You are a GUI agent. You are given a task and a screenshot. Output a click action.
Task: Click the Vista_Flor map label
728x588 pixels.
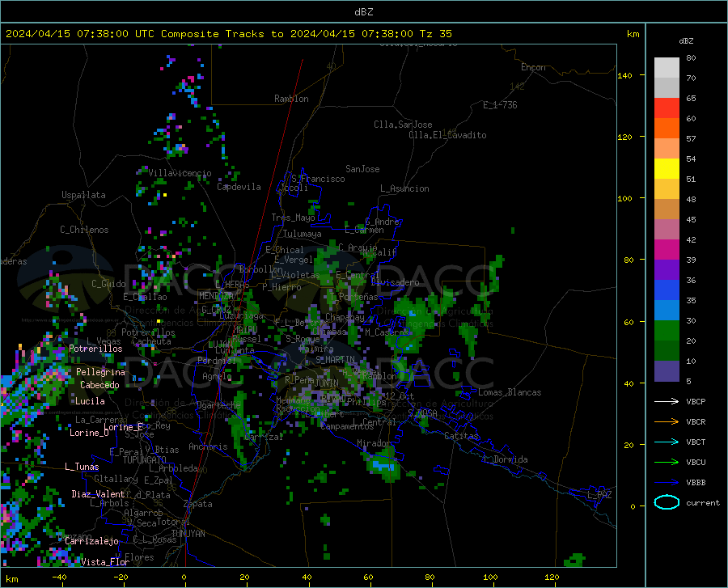click(105, 562)
